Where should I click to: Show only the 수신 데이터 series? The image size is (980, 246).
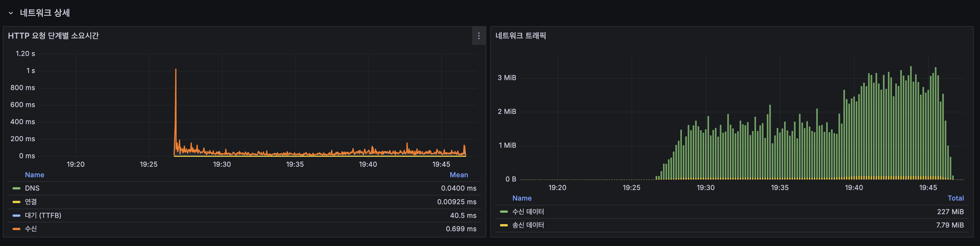click(x=528, y=212)
